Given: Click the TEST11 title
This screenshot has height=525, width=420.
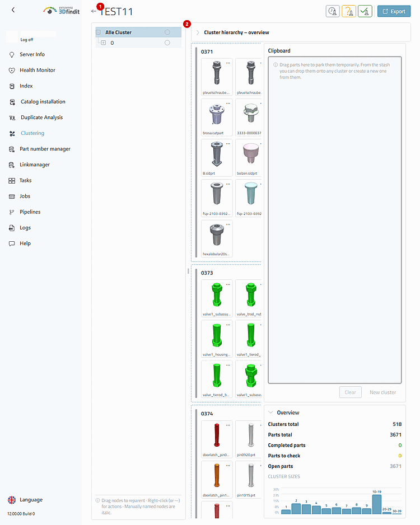Looking at the screenshot, I should (116, 12).
